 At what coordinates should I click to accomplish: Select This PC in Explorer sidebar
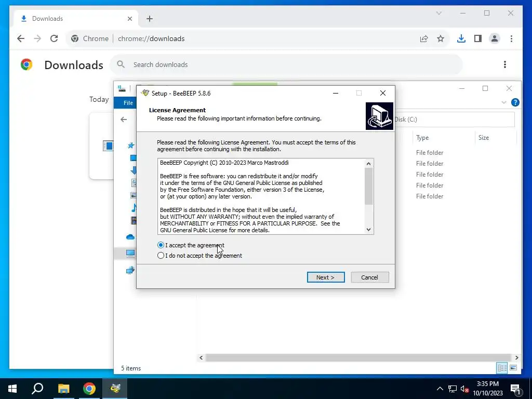pos(130,253)
